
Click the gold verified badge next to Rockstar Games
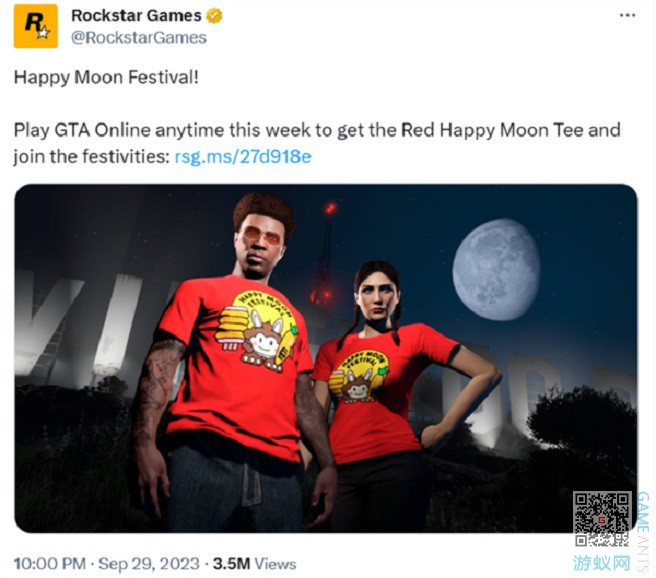point(214,16)
